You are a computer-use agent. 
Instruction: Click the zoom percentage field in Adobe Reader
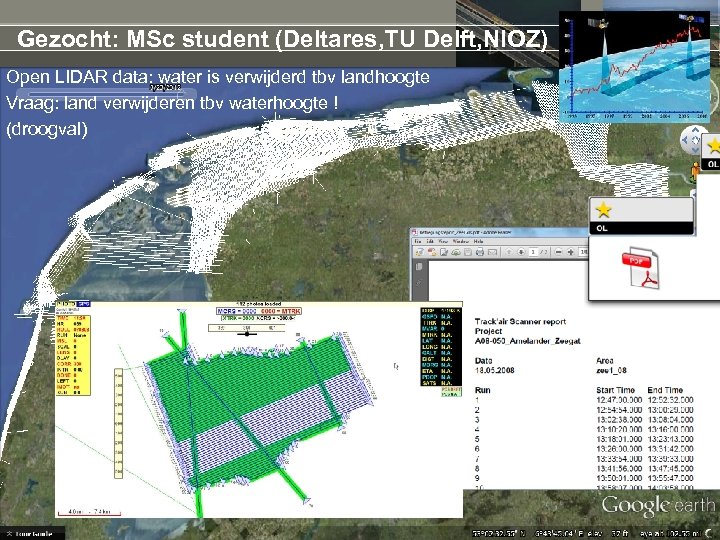pyautogui.click(x=584, y=252)
